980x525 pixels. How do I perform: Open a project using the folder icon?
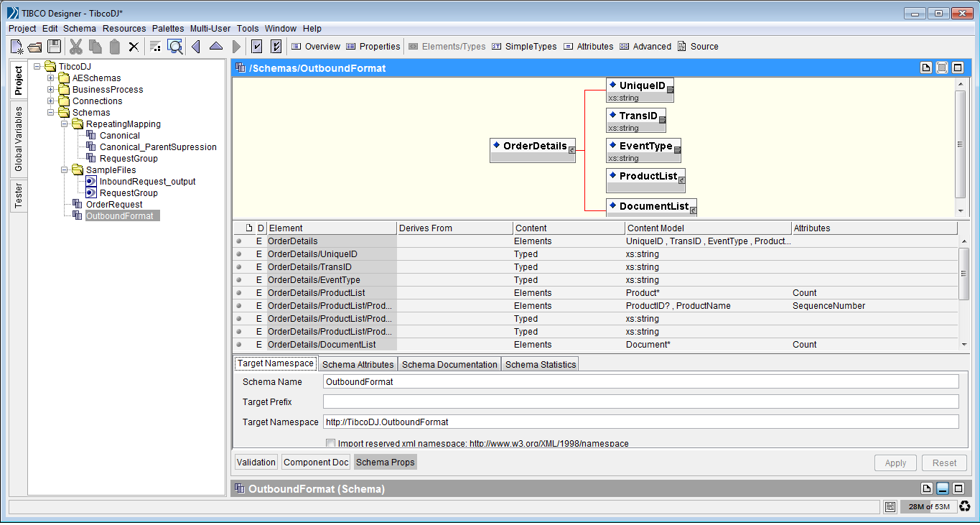point(34,46)
